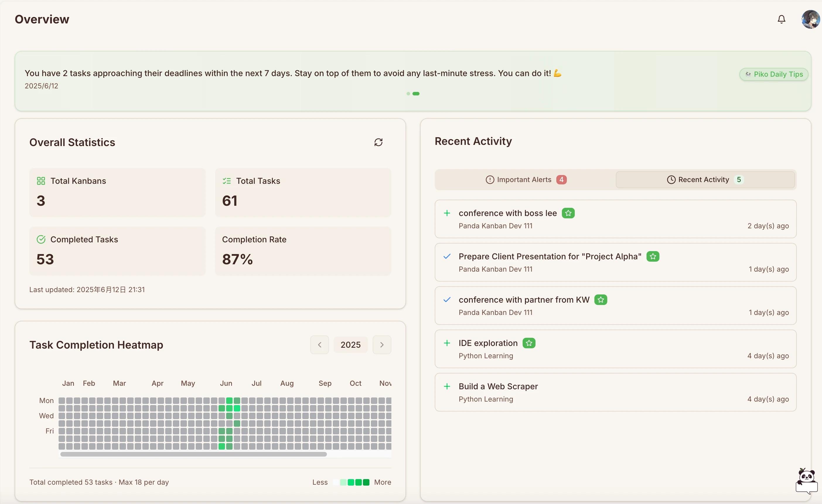Click the Completed Tasks check-circle icon

point(41,239)
